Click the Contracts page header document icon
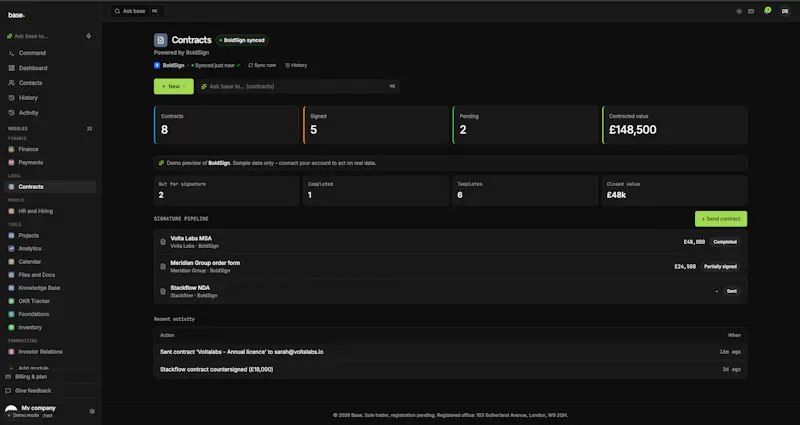The image size is (800, 425). point(161,40)
